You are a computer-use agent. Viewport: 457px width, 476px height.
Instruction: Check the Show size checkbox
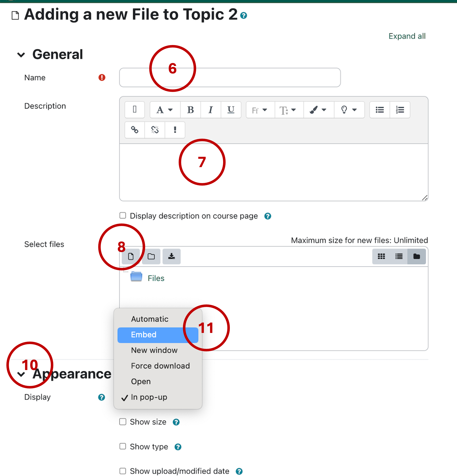pos(122,422)
